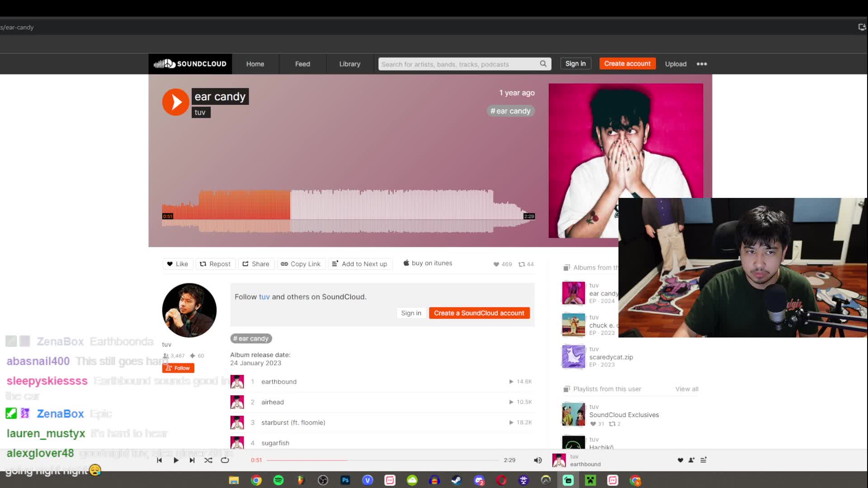868x488 pixels.
Task: Open OBS Studio from taskbar
Action: point(323,480)
